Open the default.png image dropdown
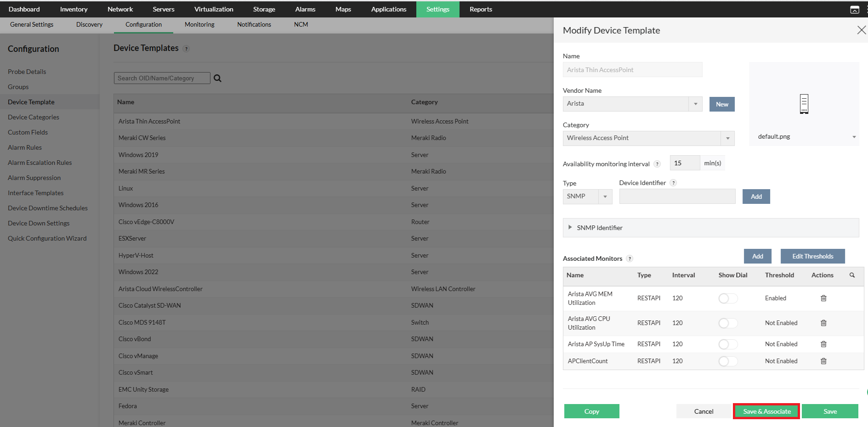 [806, 137]
